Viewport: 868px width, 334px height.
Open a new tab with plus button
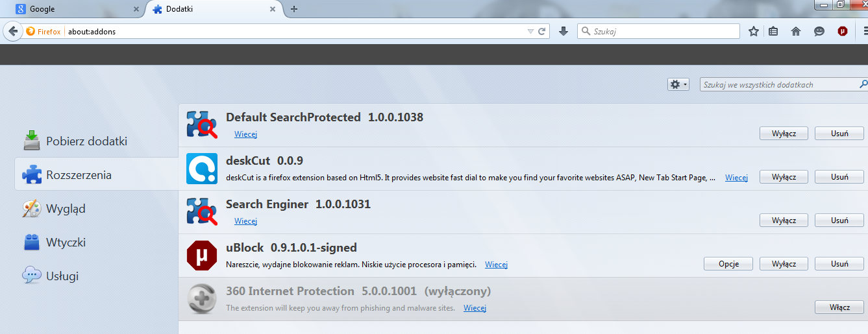pyautogui.click(x=294, y=9)
